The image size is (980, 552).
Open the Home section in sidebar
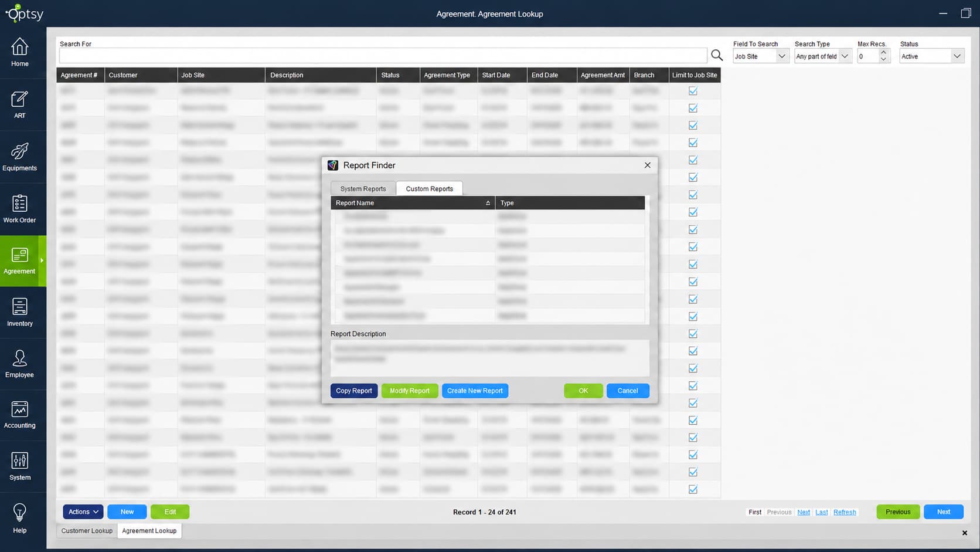[20, 53]
